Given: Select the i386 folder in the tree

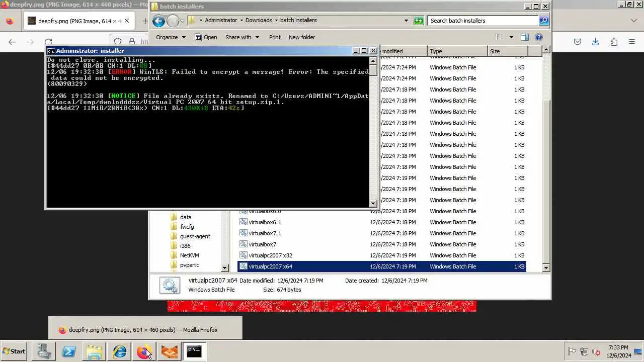Looking at the screenshot, I should pos(185,246).
